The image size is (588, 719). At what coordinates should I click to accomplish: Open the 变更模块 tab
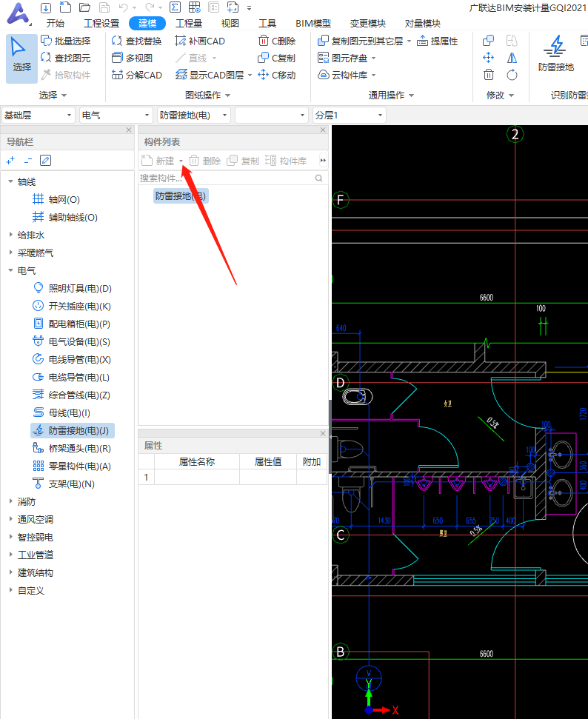pyautogui.click(x=368, y=24)
